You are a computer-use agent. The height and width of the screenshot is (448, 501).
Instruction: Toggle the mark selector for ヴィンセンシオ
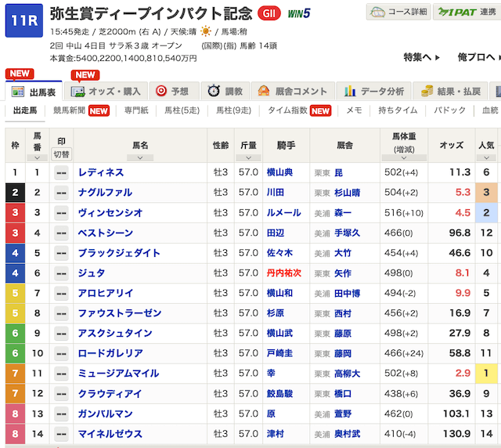pyautogui.click(x=61, y=212)
